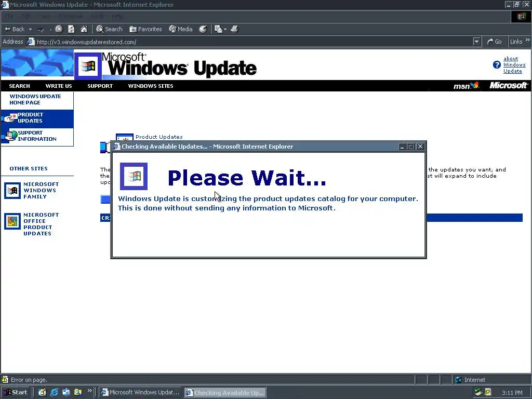Open the Media bar from toolbar

pos(180,29)
